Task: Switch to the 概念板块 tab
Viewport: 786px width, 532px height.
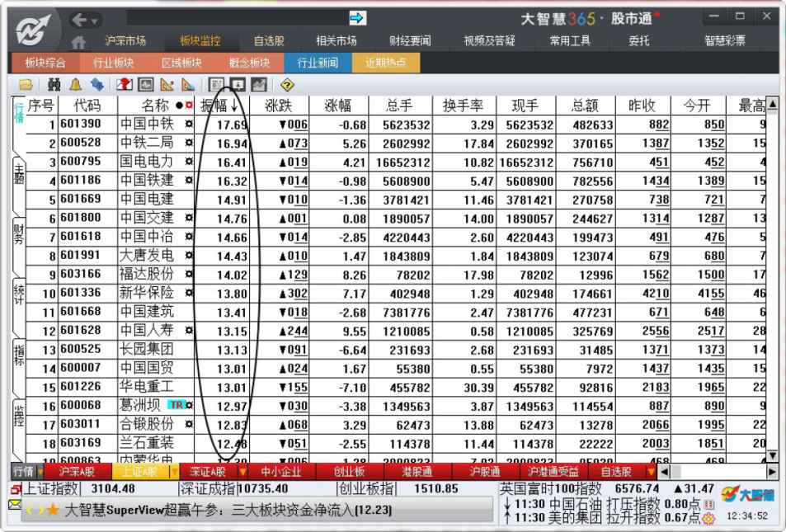Action: pyautogui.click(x=249, y=63)
